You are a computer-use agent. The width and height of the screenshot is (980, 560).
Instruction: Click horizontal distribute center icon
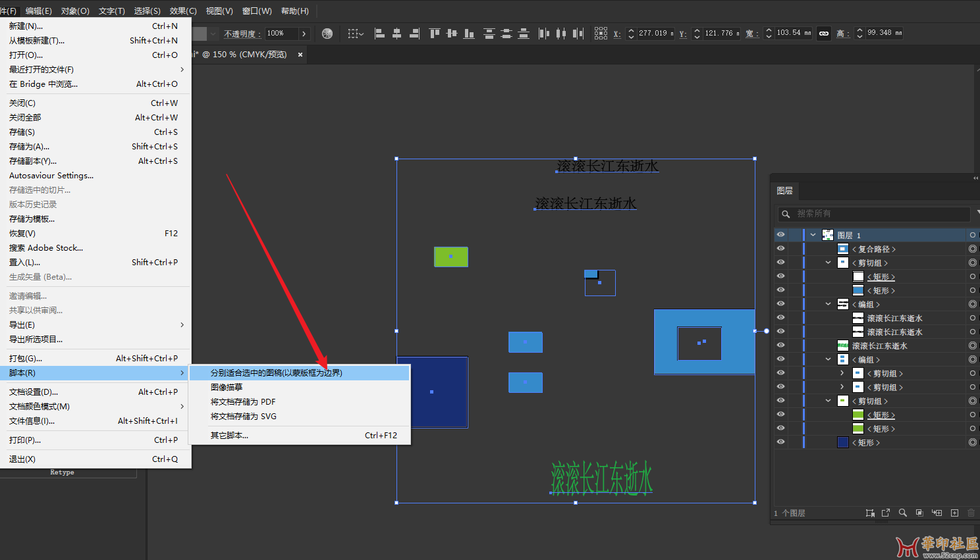561,34
